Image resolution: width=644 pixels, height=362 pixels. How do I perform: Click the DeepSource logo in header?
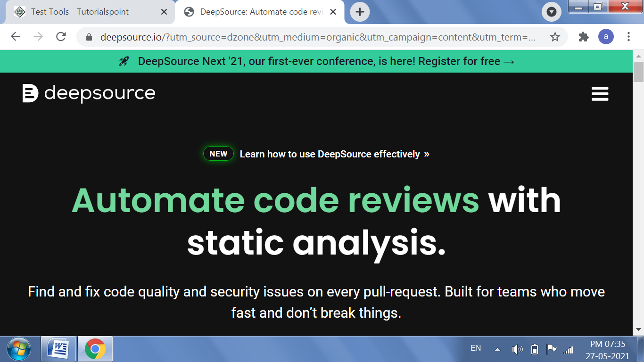point(89,93)
